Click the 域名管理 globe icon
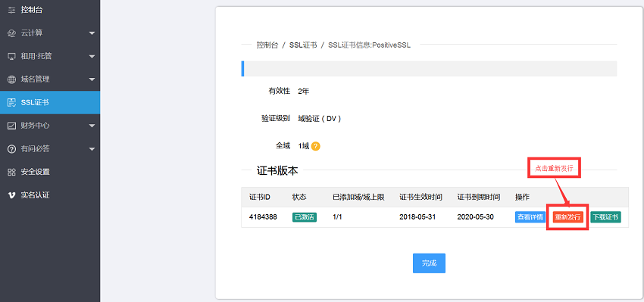 tap(12, 79)
